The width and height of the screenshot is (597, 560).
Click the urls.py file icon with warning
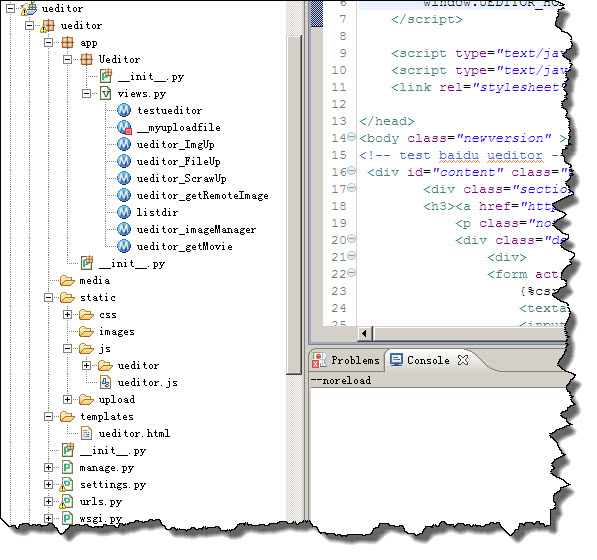66,502
